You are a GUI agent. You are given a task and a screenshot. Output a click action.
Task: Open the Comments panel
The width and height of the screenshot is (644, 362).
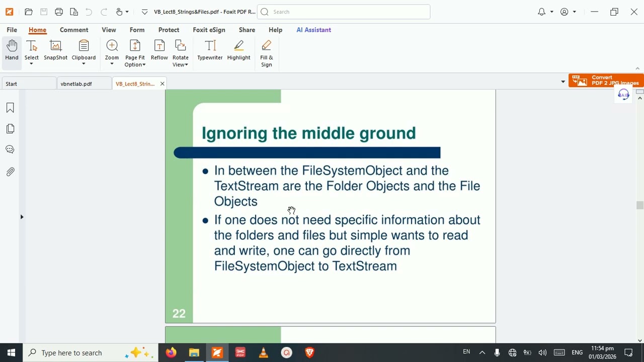(10, 150)
